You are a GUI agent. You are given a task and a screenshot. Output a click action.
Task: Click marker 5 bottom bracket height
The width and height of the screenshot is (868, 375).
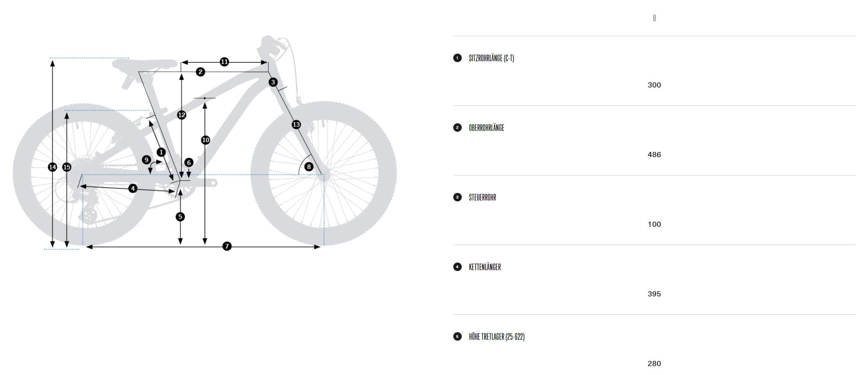click(180, 216)
